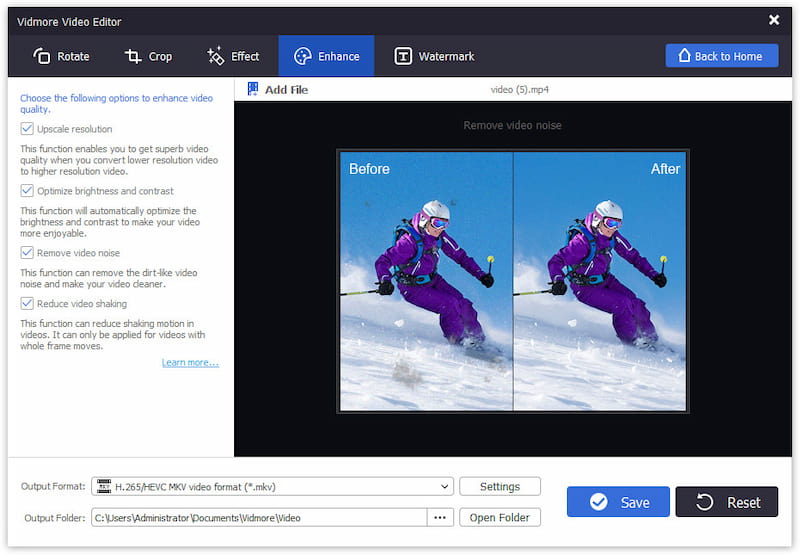Click the Reset circular arrow icon
The height and width of the screenshot is (555, 800).
point(706,502)
